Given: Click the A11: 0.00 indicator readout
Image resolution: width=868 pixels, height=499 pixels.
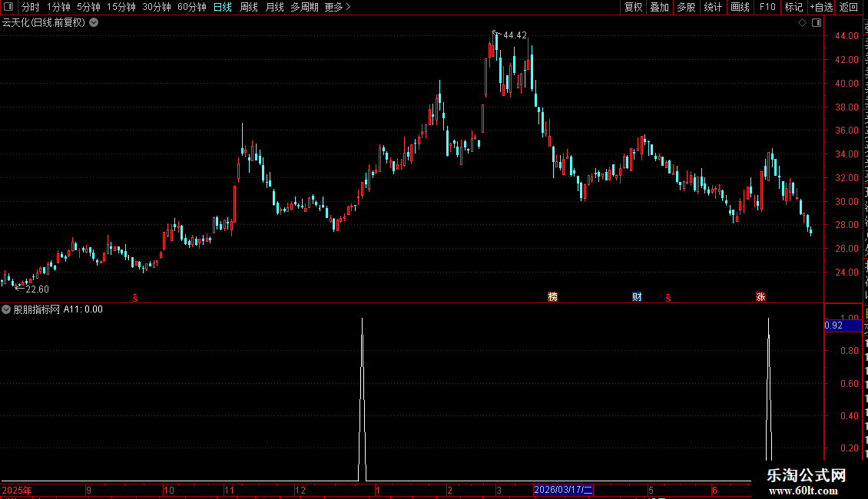Looking at the screenshot, I should [x=83, y=309].
